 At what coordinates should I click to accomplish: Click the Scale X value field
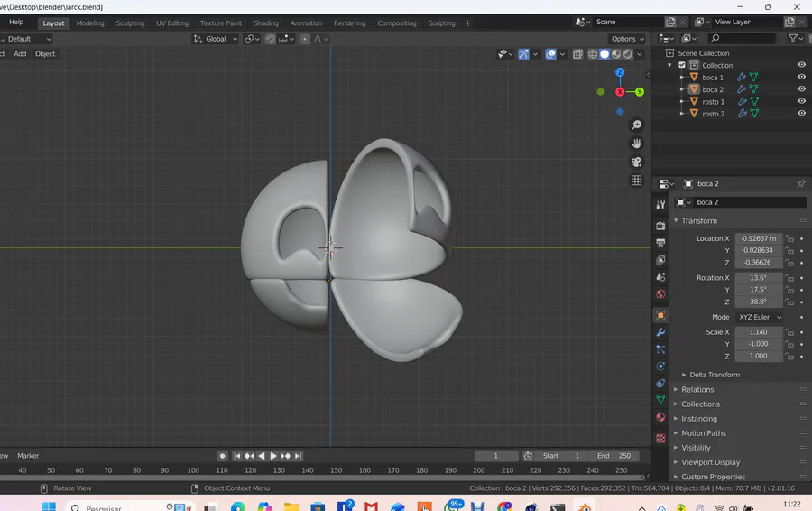(x=758, y=332)
